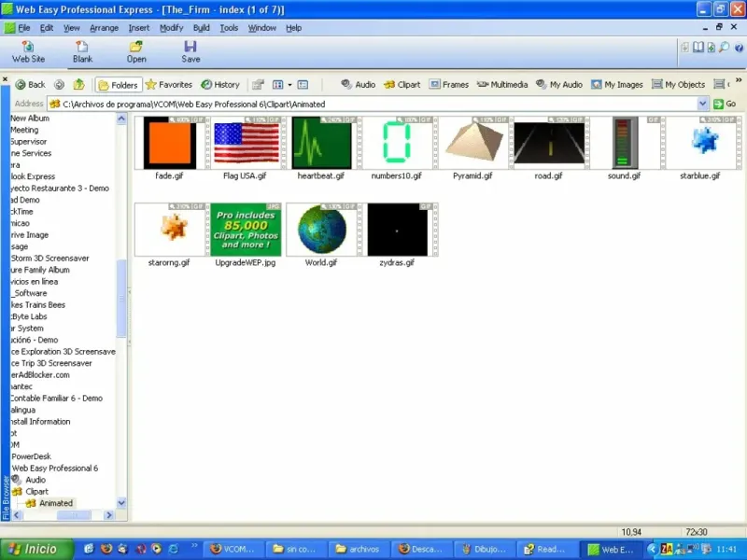Open the Clipart gallery shortcut
747x560 pixels.
[x=402, y=85]
